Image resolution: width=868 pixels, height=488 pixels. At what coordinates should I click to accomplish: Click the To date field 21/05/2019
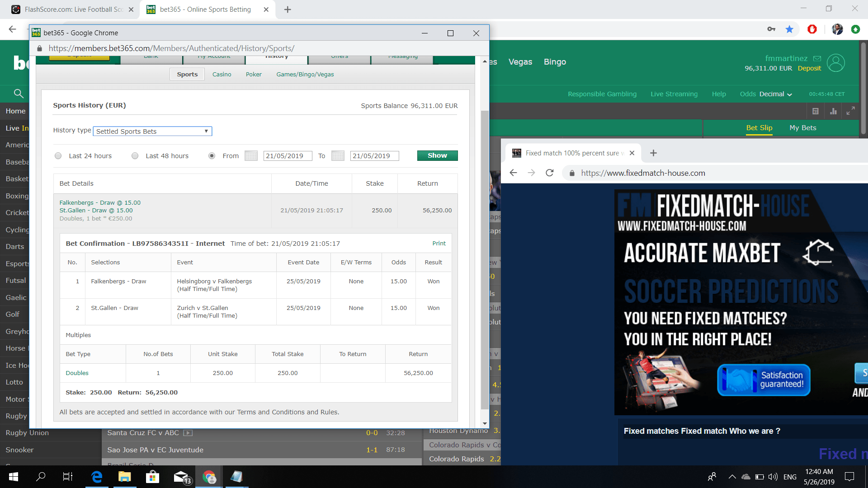click(x=375, y=156)
